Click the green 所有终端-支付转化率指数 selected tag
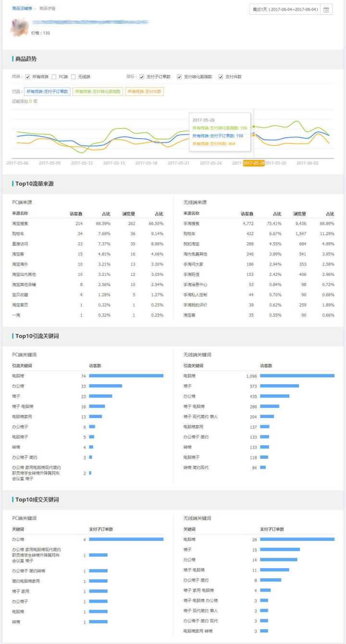Viewport: 346px width, 644px height. tap(98, 91)
